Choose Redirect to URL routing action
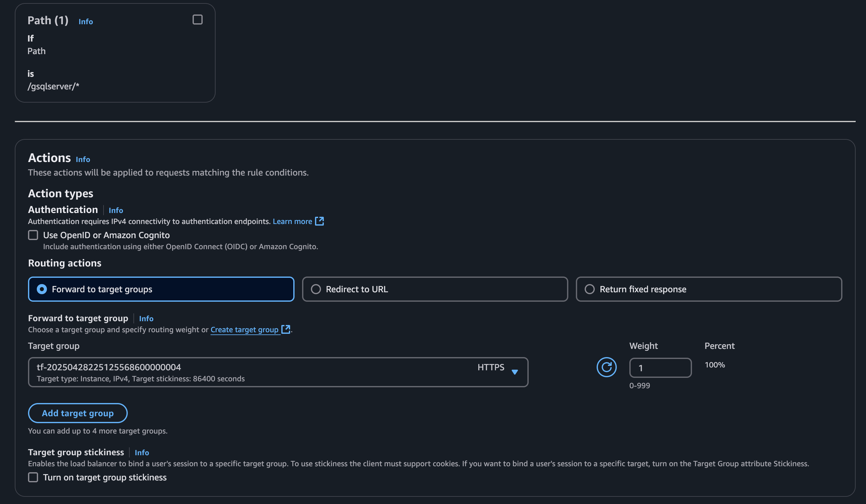The image size is (866, 504). tap(316, 289)
